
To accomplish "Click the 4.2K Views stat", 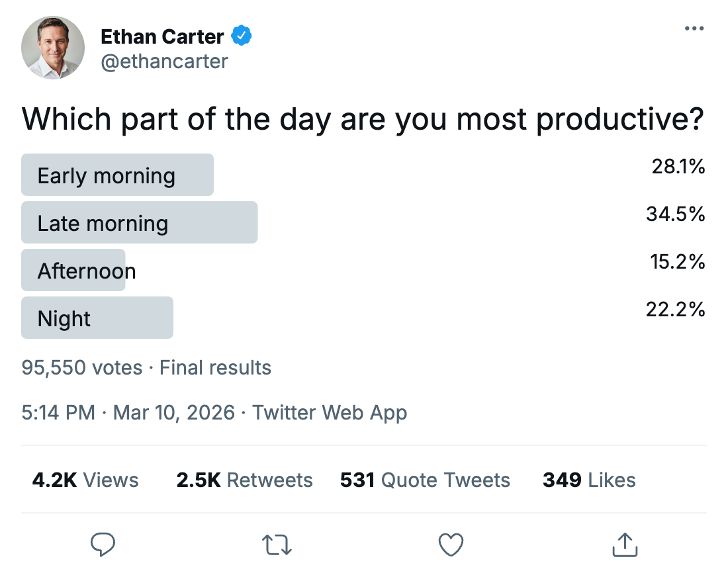I will click(x=85, y=480).
